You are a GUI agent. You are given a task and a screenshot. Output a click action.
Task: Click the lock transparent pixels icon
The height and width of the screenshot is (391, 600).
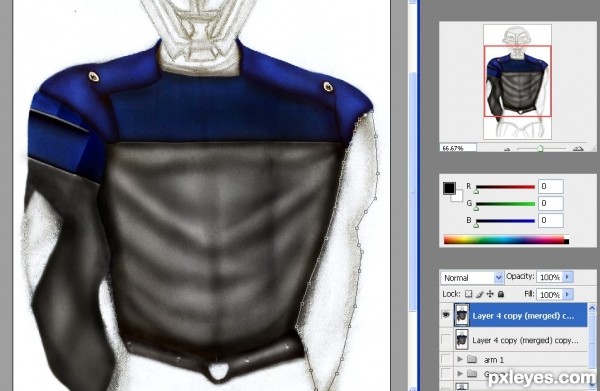pyautogui.click(x=468, y=294)
